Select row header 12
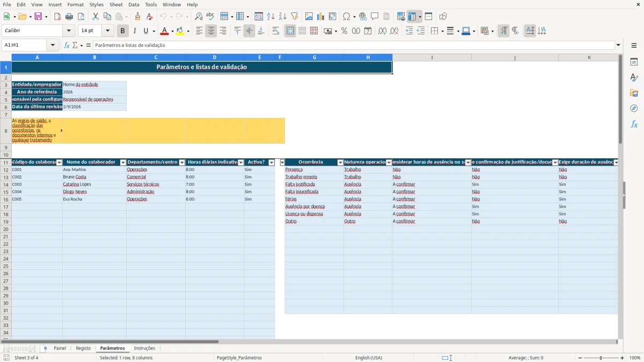 (x=5, y=169)
